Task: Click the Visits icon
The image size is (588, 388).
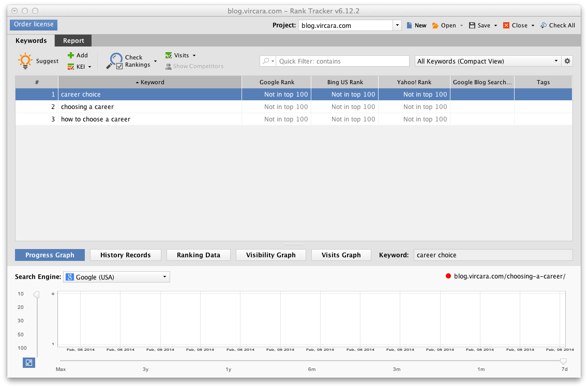Action: coord(169,55)
